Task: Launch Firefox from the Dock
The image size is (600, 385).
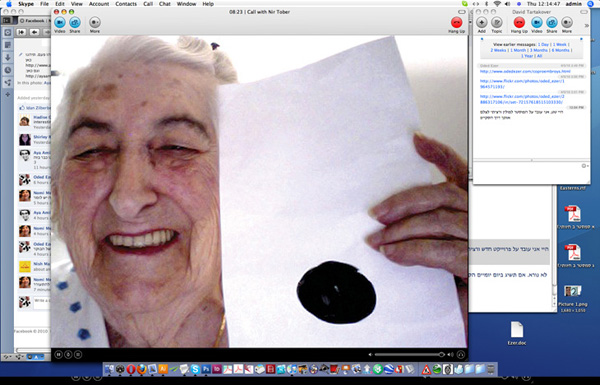Action: click(142, 369)
